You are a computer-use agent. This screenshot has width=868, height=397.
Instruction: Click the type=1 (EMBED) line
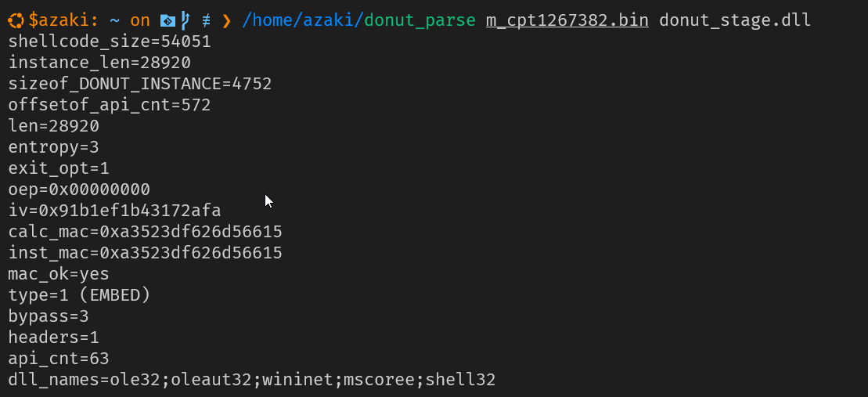pos(79,294)
